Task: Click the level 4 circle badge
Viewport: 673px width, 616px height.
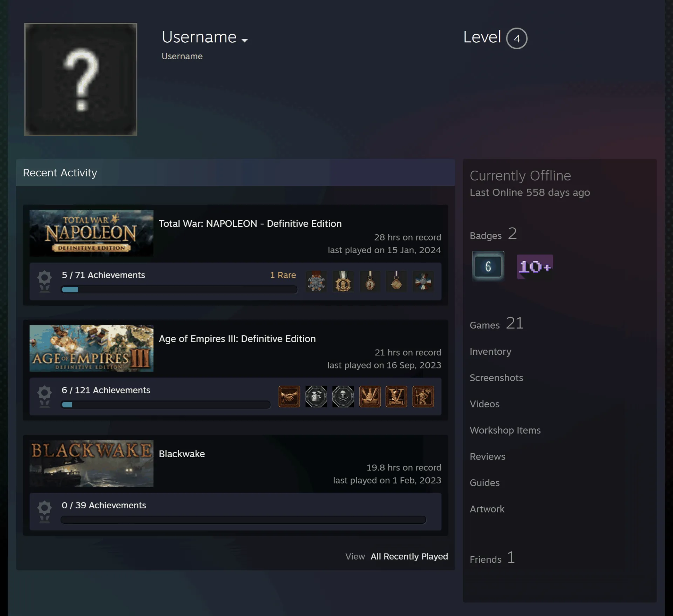Action: tap(517, 38)
